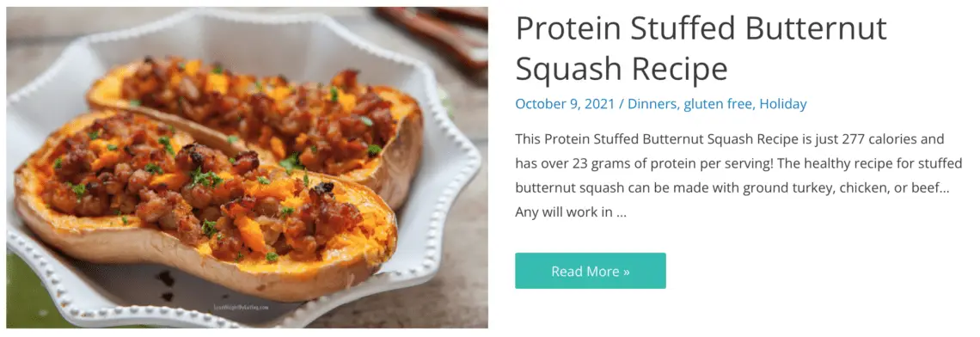Click the stuffed butternut squash featured photo
The height and width of the screenshot is (337, 980).
pyautogui.click(x=247, y=167)
